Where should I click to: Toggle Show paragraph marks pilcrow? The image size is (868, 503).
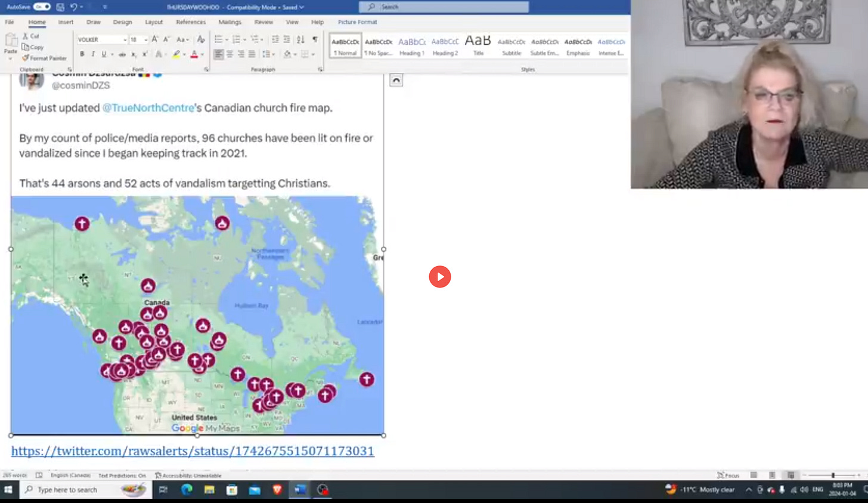[x=315, y=39]
